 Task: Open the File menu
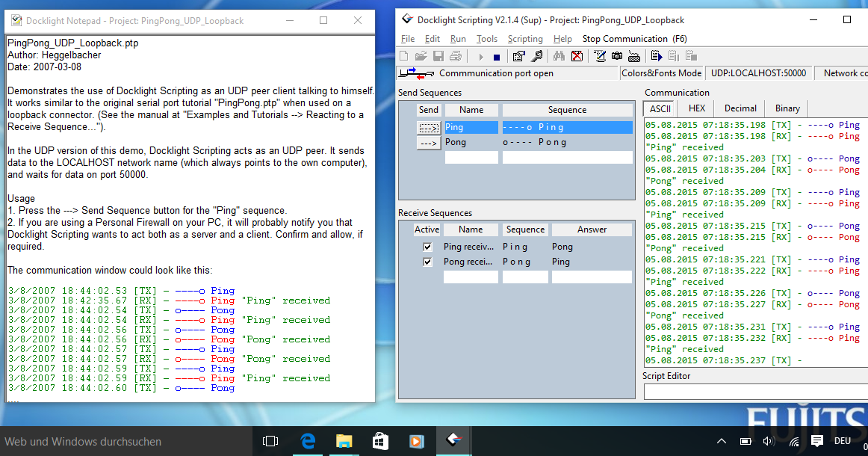(407, 39)
